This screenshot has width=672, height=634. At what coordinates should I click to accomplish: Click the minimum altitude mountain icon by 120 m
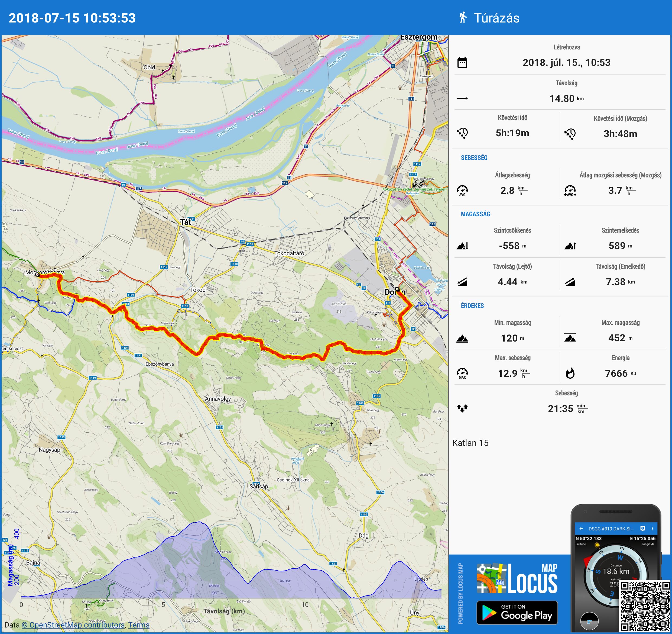point(462,338)
